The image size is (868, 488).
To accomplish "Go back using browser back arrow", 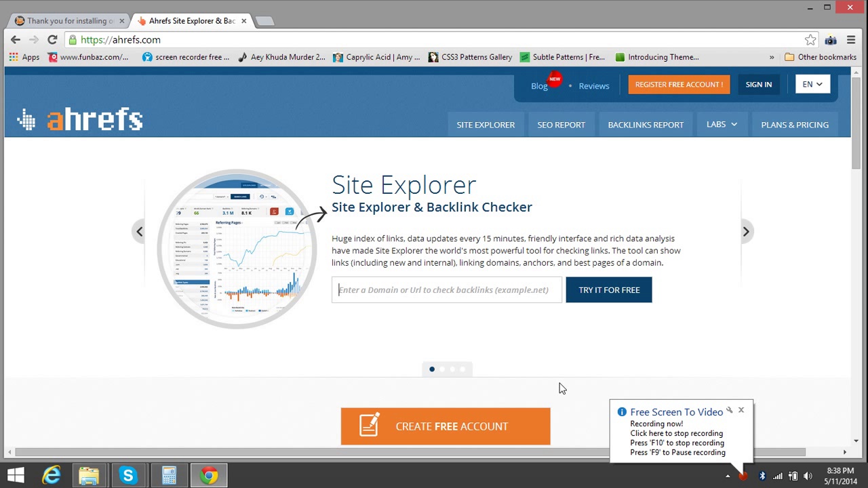I will point(16,40).
